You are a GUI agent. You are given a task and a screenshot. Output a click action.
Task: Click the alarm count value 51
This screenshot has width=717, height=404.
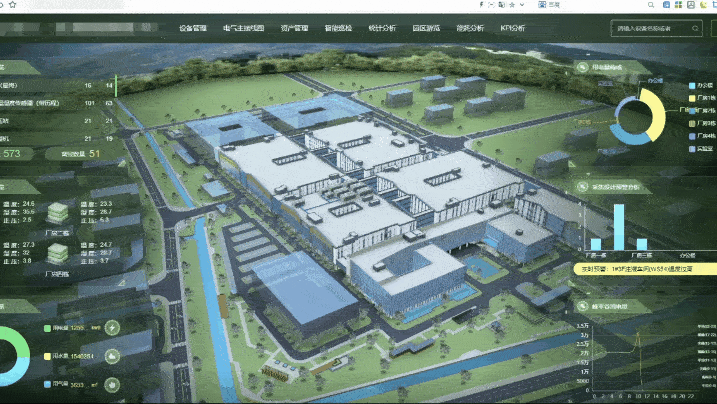(x=95, y=154)
